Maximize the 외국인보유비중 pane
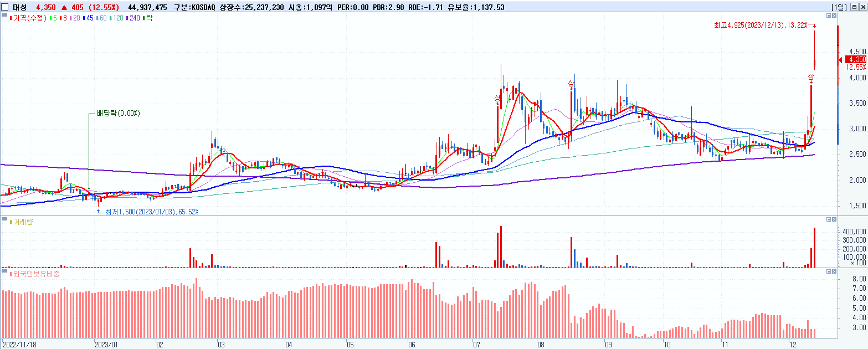Screen dimensions: 868x349 [x=829, y=271]
